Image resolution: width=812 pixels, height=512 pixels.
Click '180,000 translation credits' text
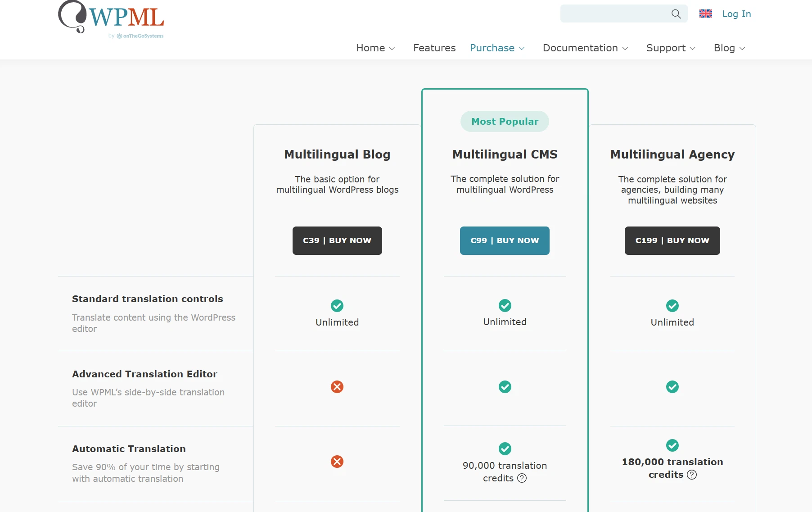pos(672,468)
